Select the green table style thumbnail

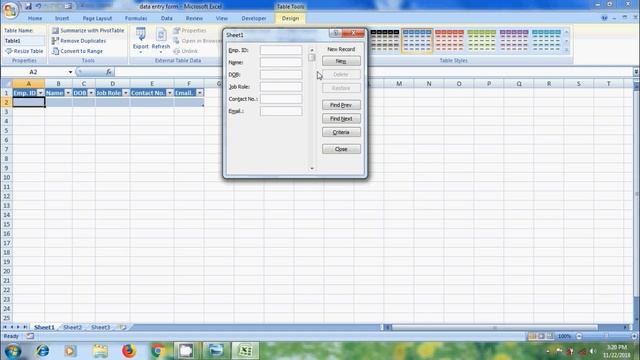tap(481, 41)
